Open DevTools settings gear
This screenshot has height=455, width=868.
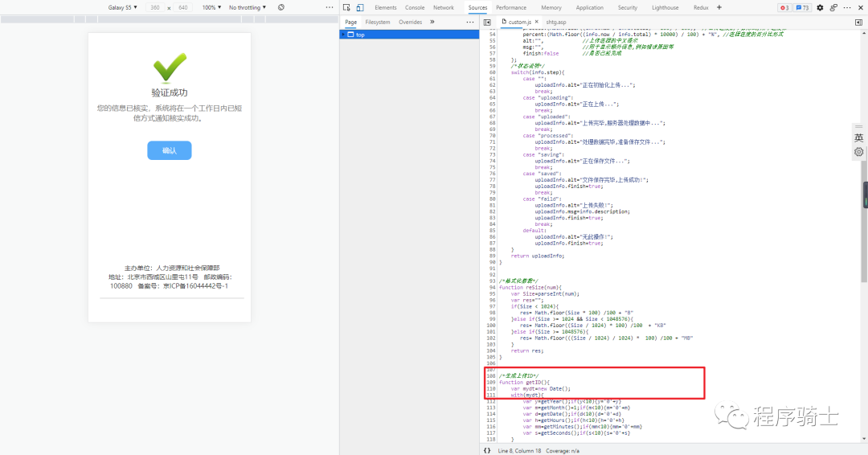click(820, 7)
